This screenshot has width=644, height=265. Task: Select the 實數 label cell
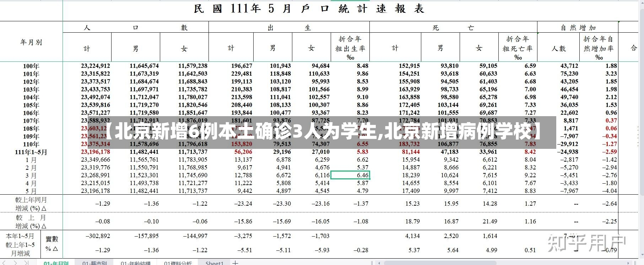52,239
